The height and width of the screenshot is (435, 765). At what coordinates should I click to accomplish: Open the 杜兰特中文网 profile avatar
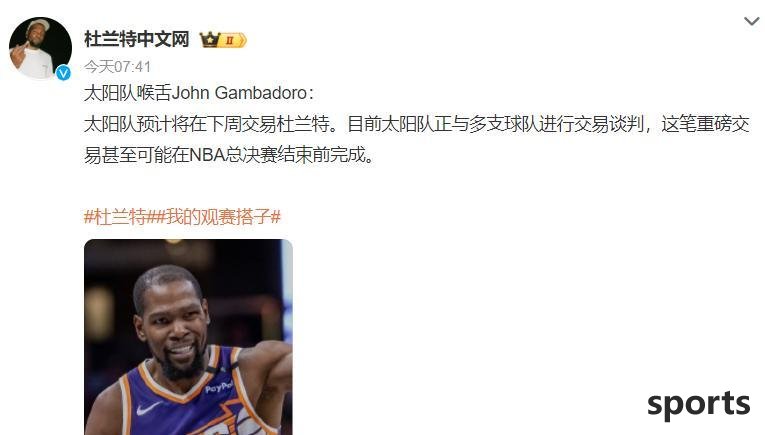(x=40, y=48)
